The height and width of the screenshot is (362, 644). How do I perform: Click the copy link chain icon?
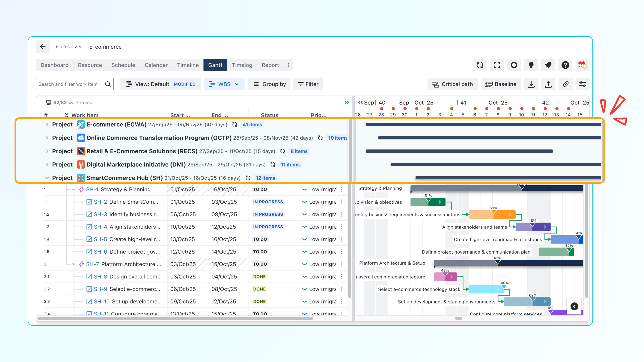pyautogui.click(x=566, y=84)
